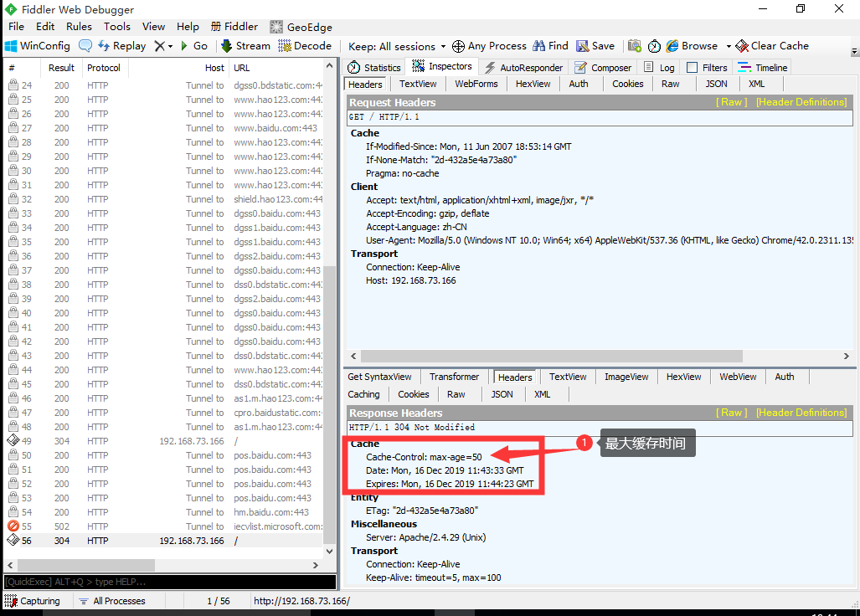Open the Help menu
This screenshot has height=616, width=860.
click(188, 26)
